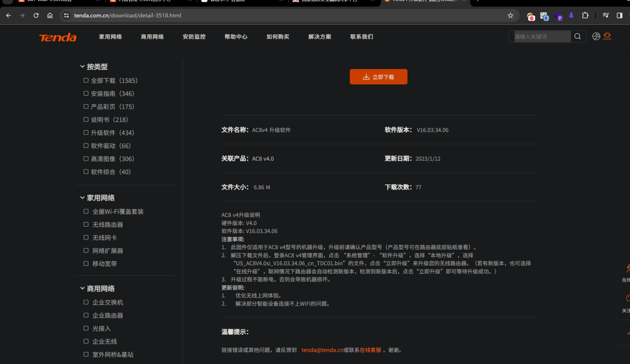Click the 温馨提示 heading
Image resolution: width=630 pixels, height=364 pixels.
(x=235, y=332)
